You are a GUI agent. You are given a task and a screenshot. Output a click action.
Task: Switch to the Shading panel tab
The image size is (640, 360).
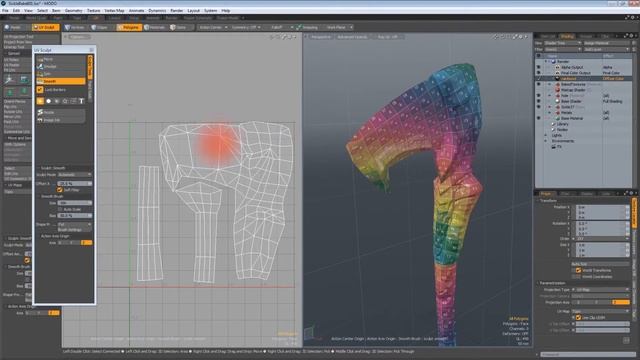click(x=567, y=36)
